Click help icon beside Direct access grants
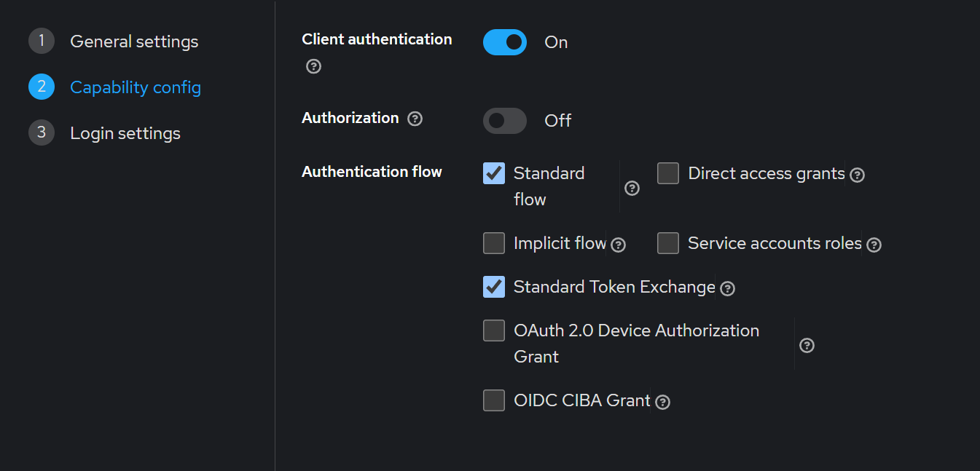This screenshot has height=471, width=980. tap(857, 175)
